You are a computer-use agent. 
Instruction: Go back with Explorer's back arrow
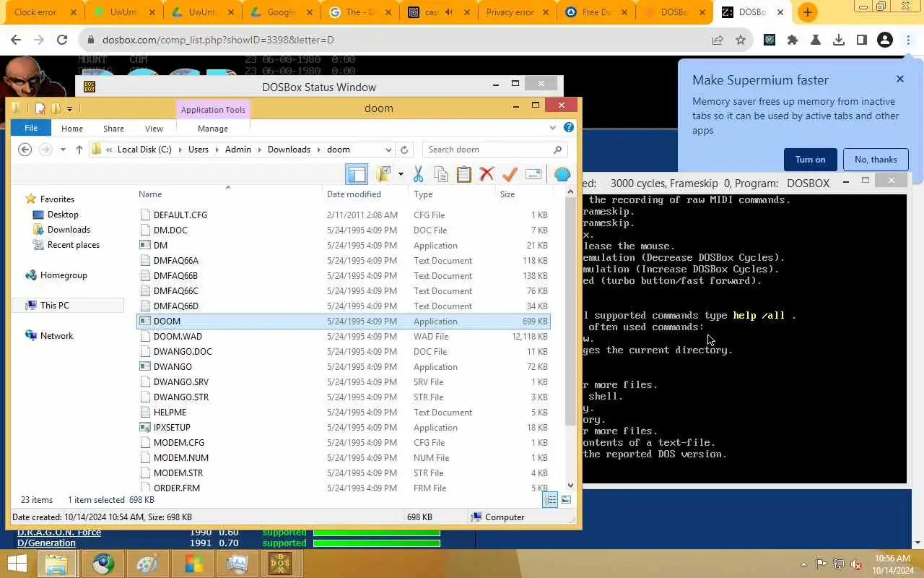point(25,150)
